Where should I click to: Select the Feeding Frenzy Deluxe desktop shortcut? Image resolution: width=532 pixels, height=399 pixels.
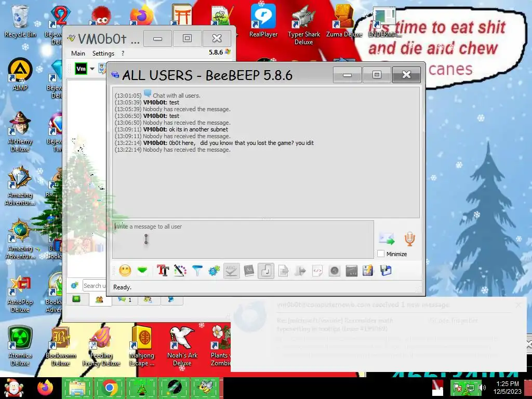pos(101,346)
